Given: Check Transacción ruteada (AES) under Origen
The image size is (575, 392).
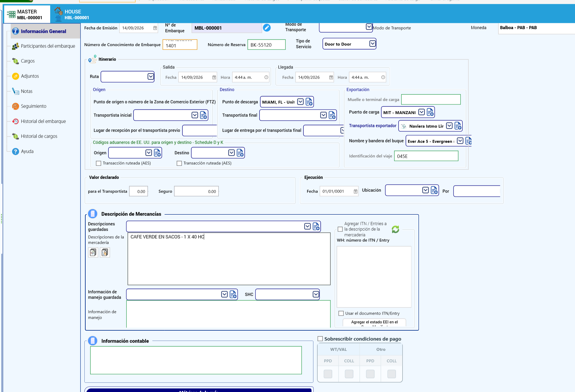Looking at the screenshot, I should pyautogui.click(x=99, y=163).
